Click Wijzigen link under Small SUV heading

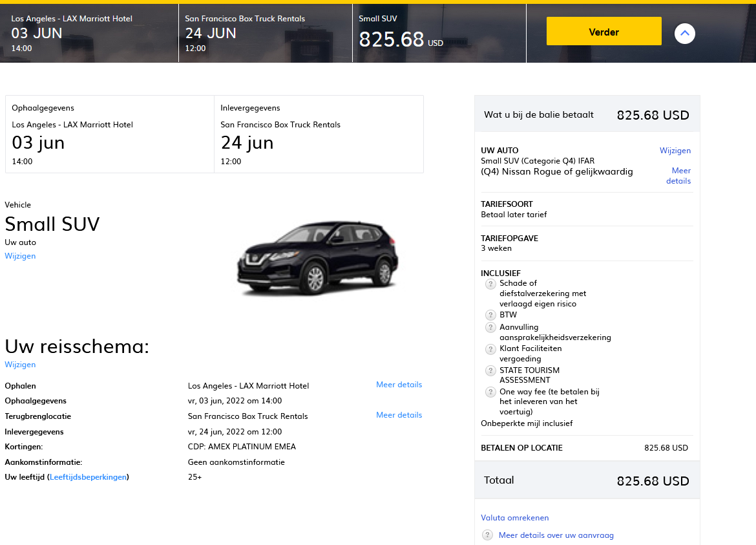[20, 256]
